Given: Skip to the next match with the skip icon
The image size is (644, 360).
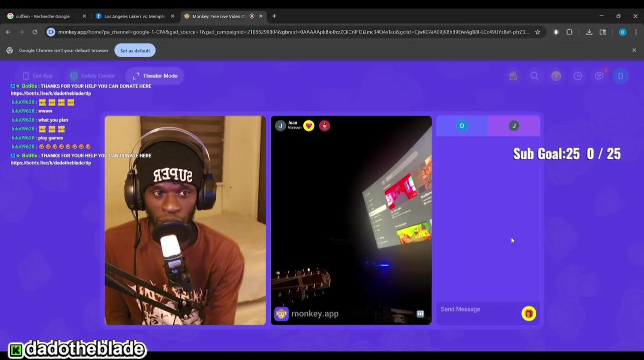Looking at the screenshot, I should (420, 314).
